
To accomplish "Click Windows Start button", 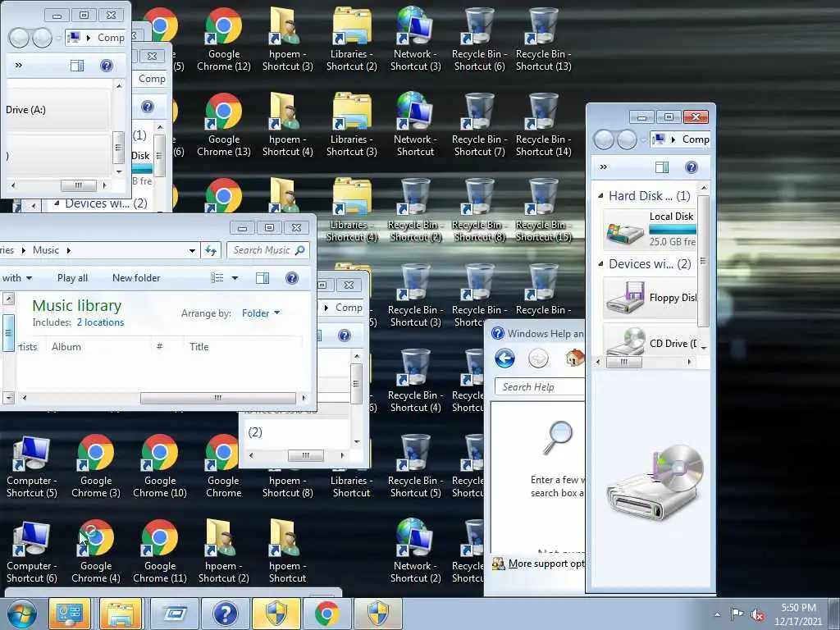I will click(21, 614).
